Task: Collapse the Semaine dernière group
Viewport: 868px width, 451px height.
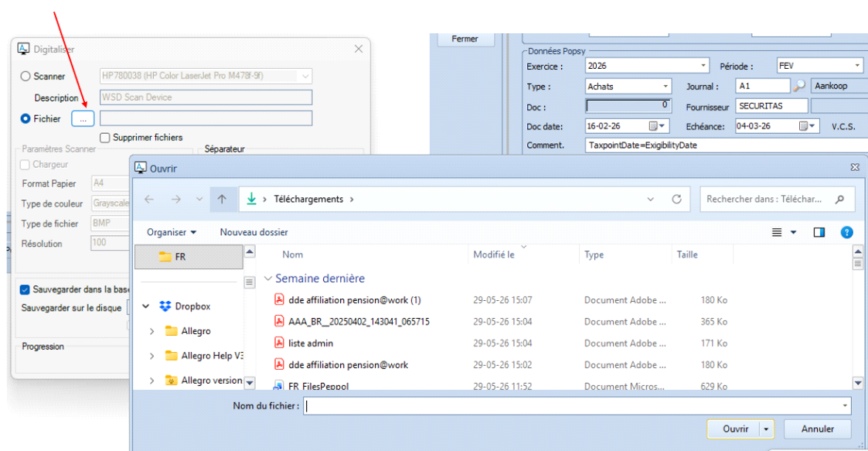Action: [268, 278]
